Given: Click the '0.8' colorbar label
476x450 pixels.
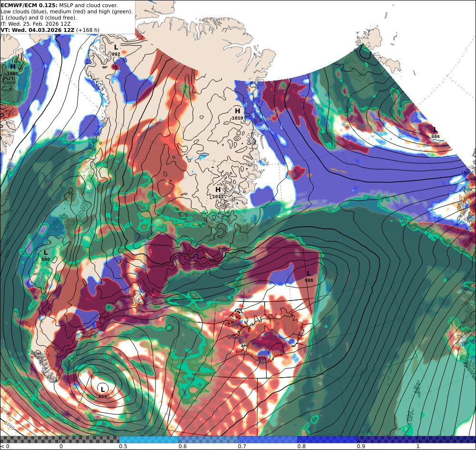Looking at the screenshot, I should 301,446.
